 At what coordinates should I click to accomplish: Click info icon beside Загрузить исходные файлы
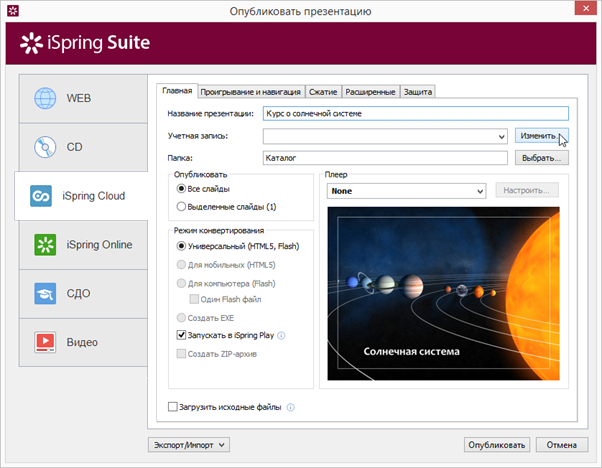click(x=291, y=407)
